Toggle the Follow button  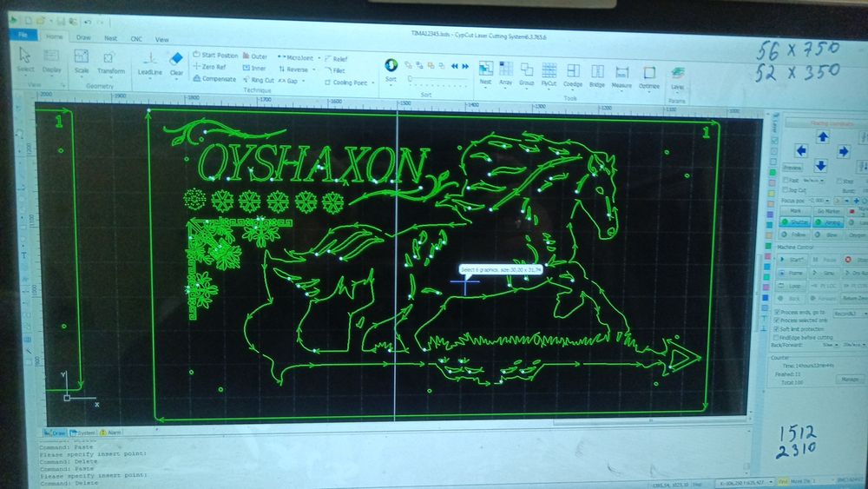795,235
